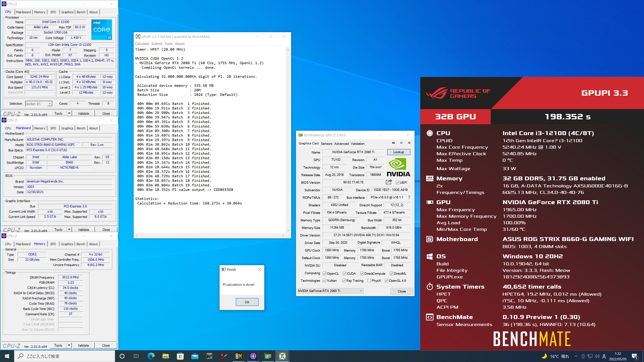The image size is (644, 362).
Task: Open the GPU selection dropdown in GPU-Z
Action: (x=330, y=291)
